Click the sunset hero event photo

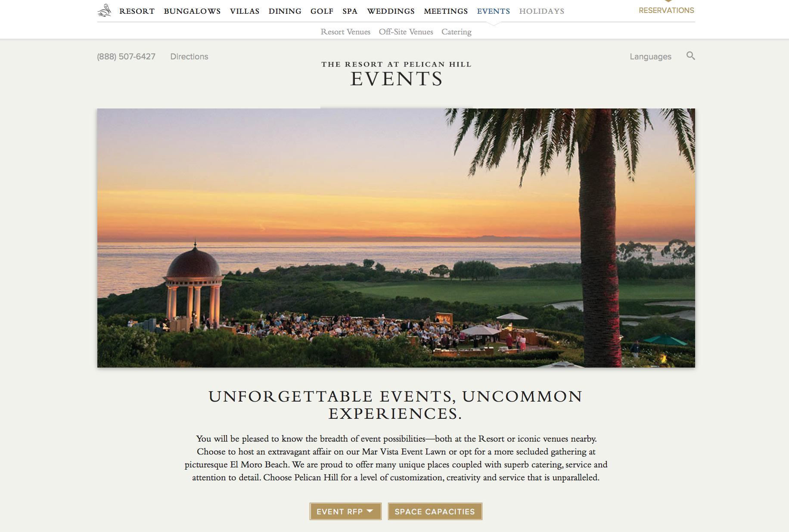click(396, 238)
